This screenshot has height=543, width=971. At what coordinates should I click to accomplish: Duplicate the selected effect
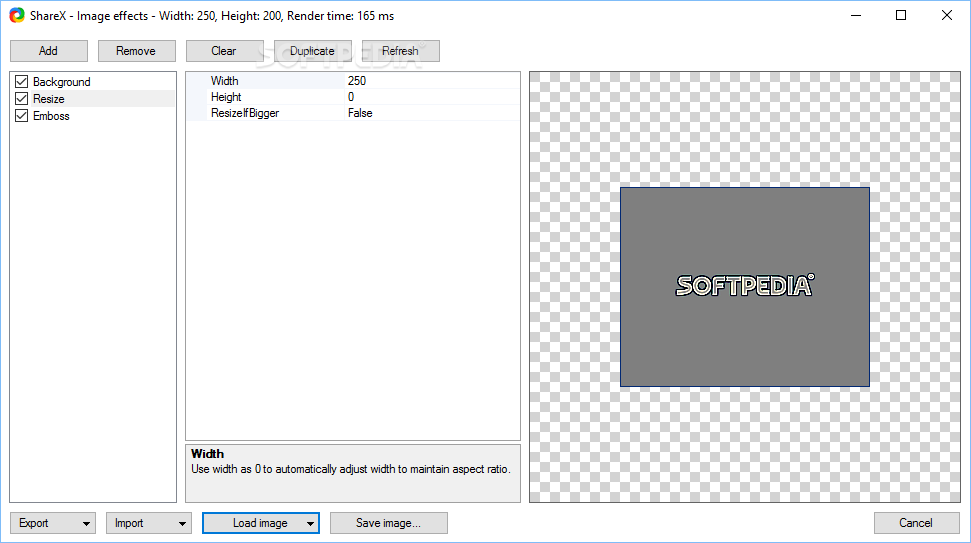click(313, 51)
